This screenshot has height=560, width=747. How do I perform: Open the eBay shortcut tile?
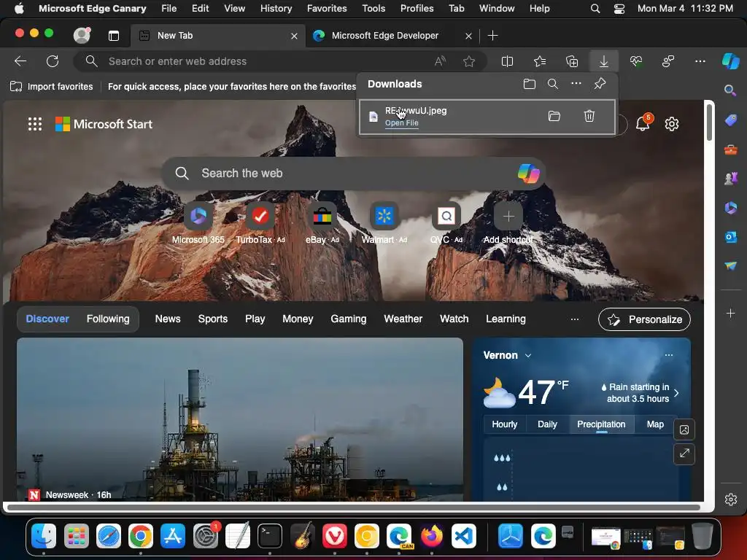point(322,223)
